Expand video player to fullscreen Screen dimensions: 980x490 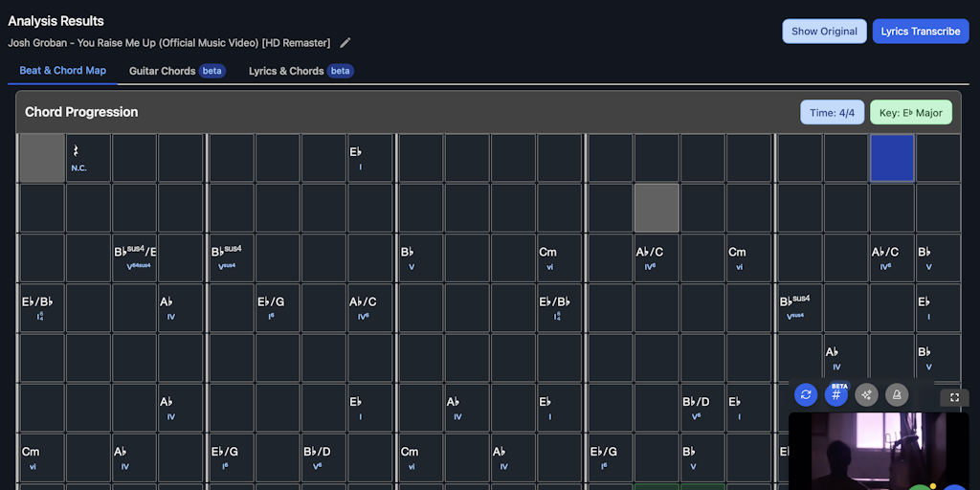pos(954,397)
